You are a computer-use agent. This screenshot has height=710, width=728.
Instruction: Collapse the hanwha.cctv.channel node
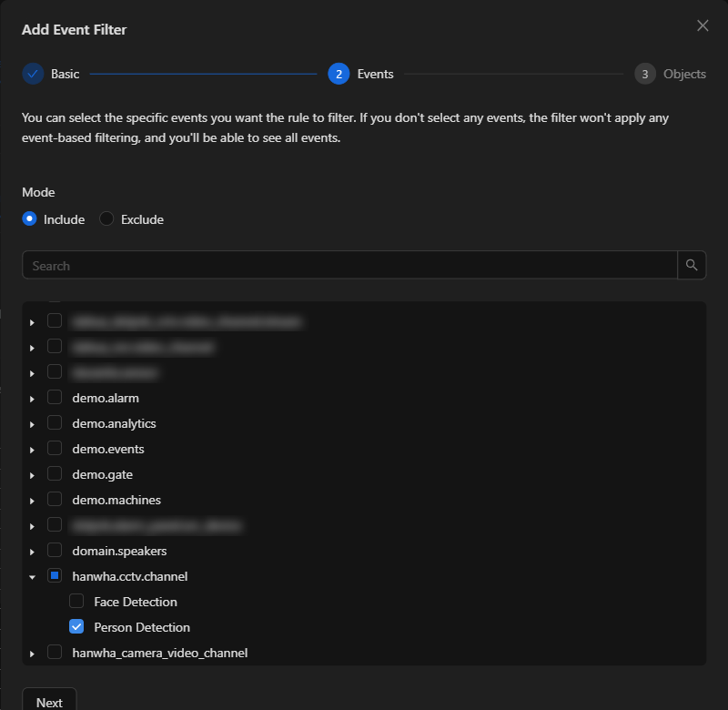coord(32,577)
